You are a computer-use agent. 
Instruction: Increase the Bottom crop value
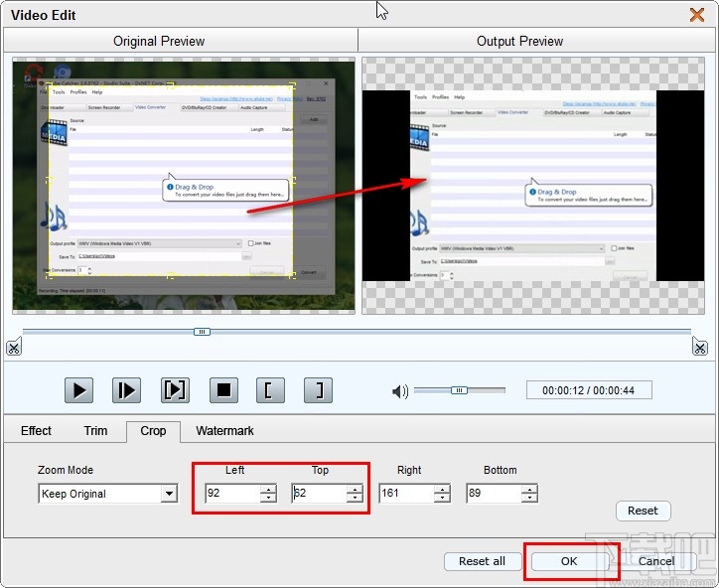529,489
